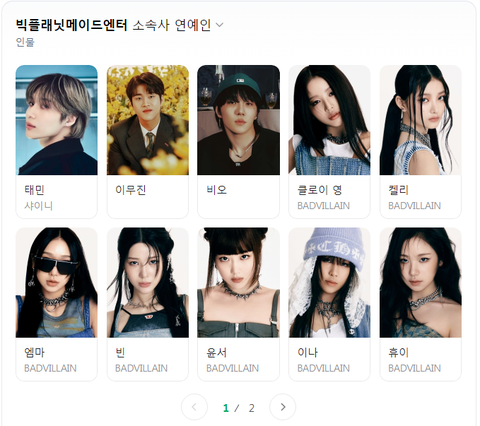Image resolution: width=480 pixels, height=426 pixels.
Task: Go to previous page of celebrities
Action: coord(194,407)
